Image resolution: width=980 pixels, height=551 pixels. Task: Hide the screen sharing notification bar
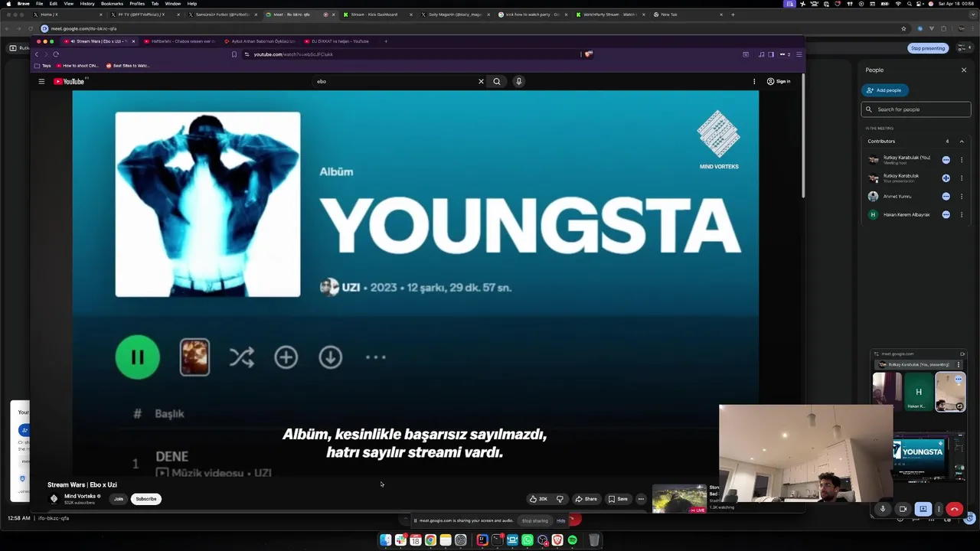coord(560,520)
